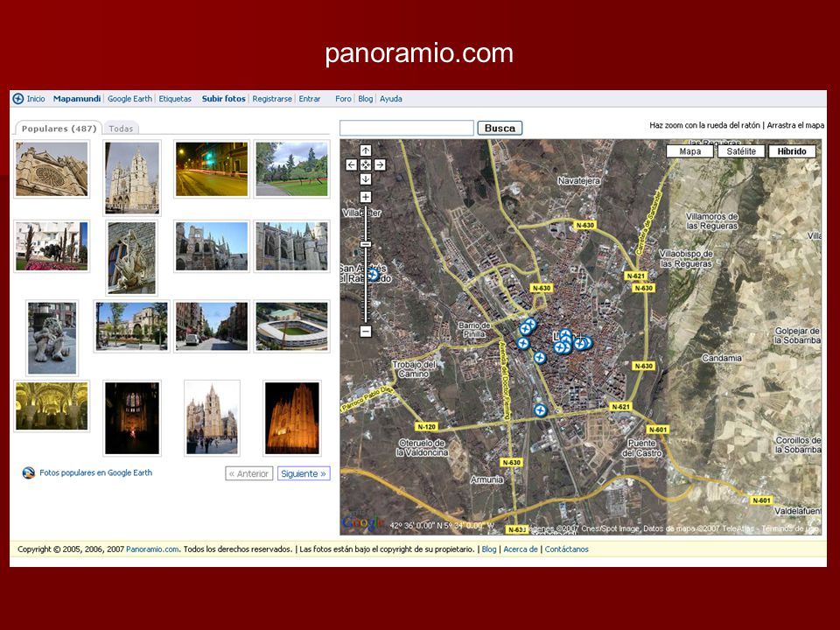Pan the map down with the arrow

pyautogui.click(x=366, y=178)
